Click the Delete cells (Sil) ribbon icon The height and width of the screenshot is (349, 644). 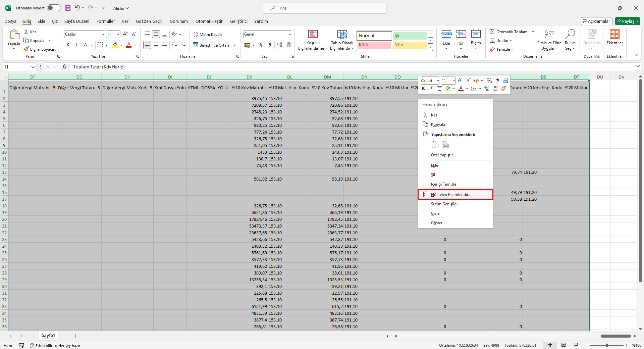point(461,34)
